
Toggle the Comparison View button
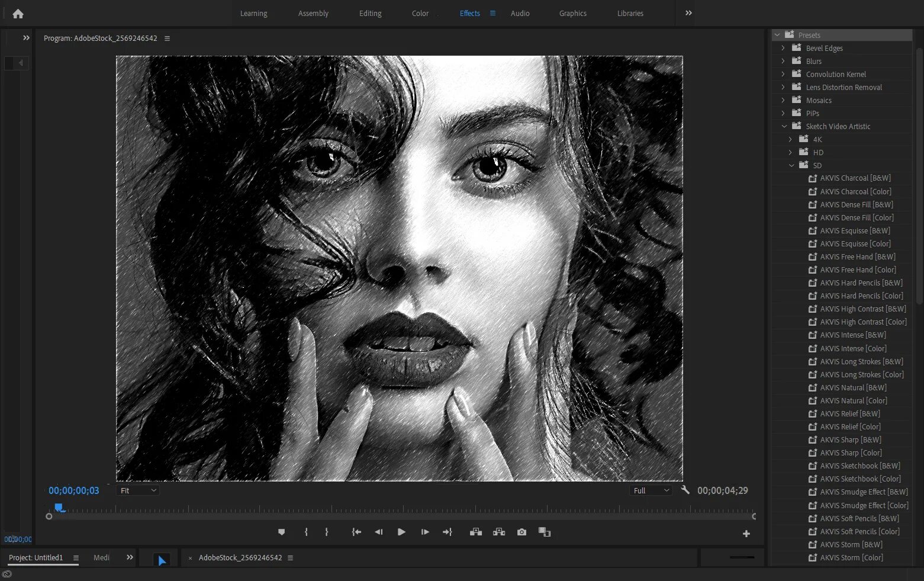545,532
